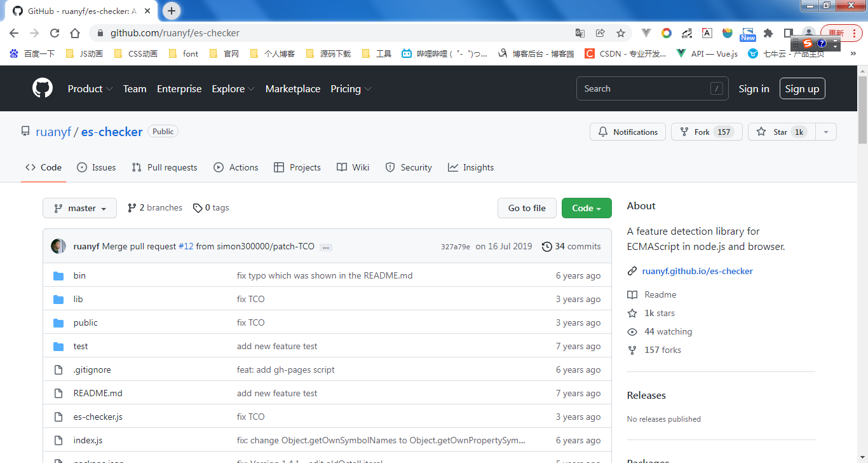
Task: Switch to the Projects tab
Action: [297, 167]
